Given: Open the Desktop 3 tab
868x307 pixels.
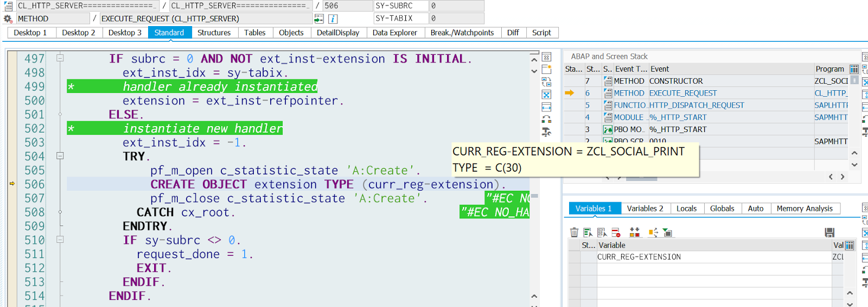Looking at the screenshot, I should pyautogui.click(x=125, y=33).
